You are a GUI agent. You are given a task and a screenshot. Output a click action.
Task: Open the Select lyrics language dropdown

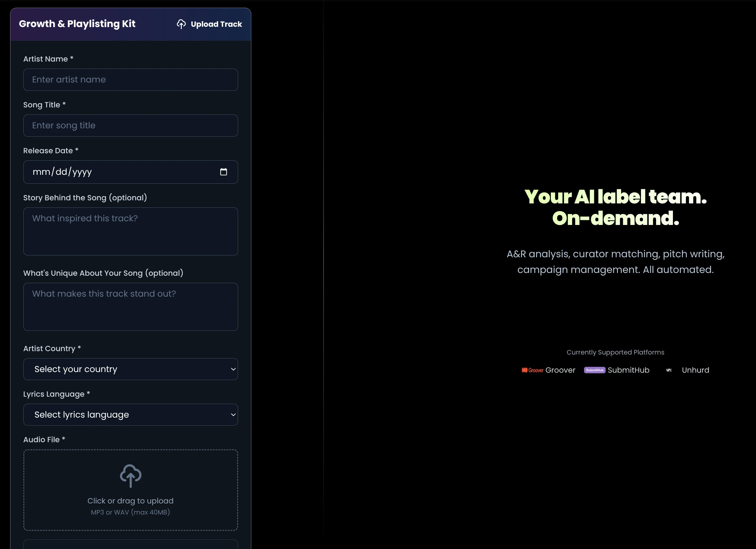click(127, 415)
